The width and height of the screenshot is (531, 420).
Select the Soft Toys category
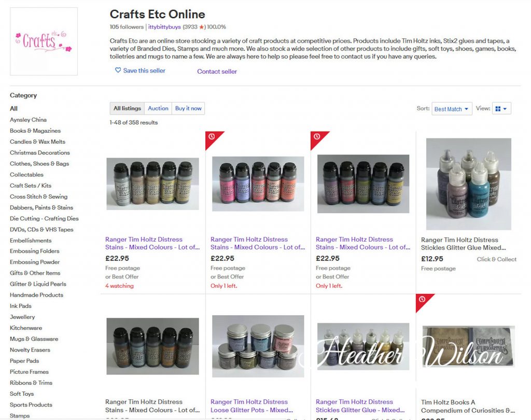click(22, 394)
